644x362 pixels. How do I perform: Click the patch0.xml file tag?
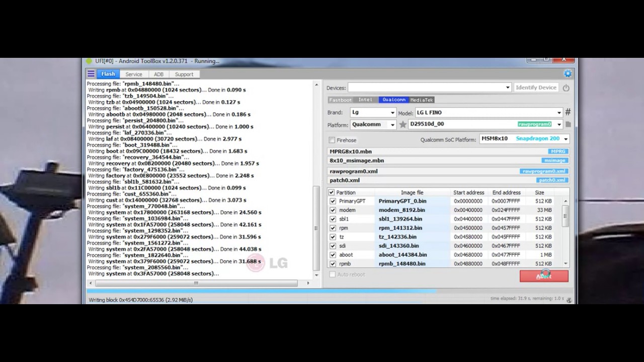[x=552, y=180]
